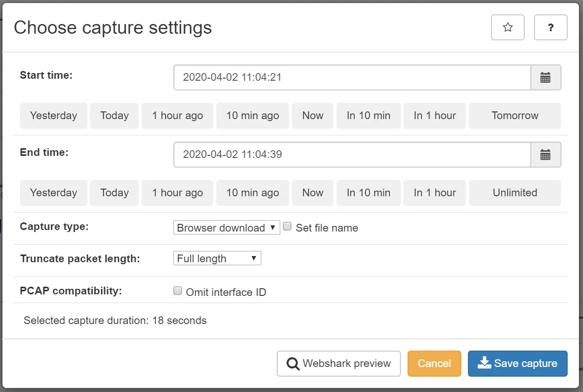Launch Webshark preview with magnifier icon

click(339, 363)
